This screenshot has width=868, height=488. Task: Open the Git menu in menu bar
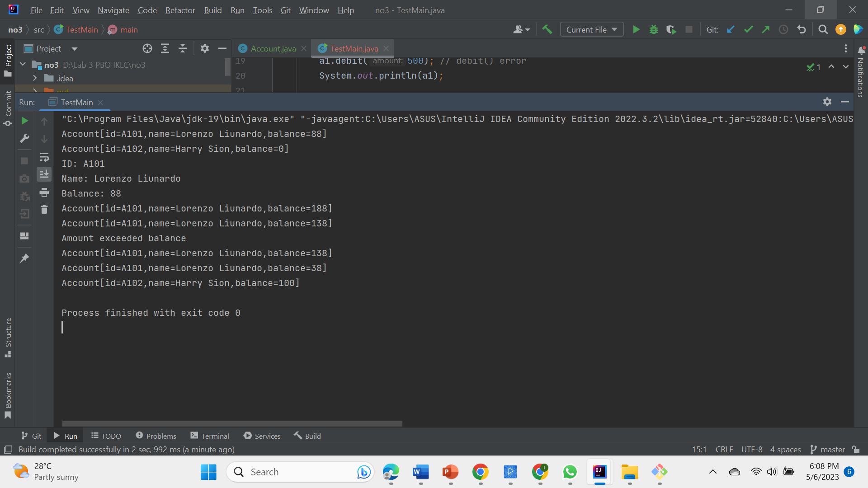coord(285,10)
